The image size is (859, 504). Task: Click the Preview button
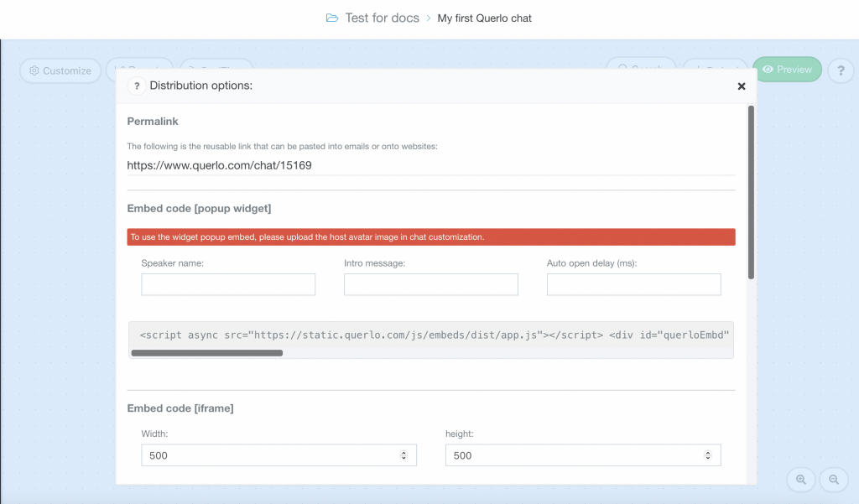pyautogui.click(x=787, y=70)
